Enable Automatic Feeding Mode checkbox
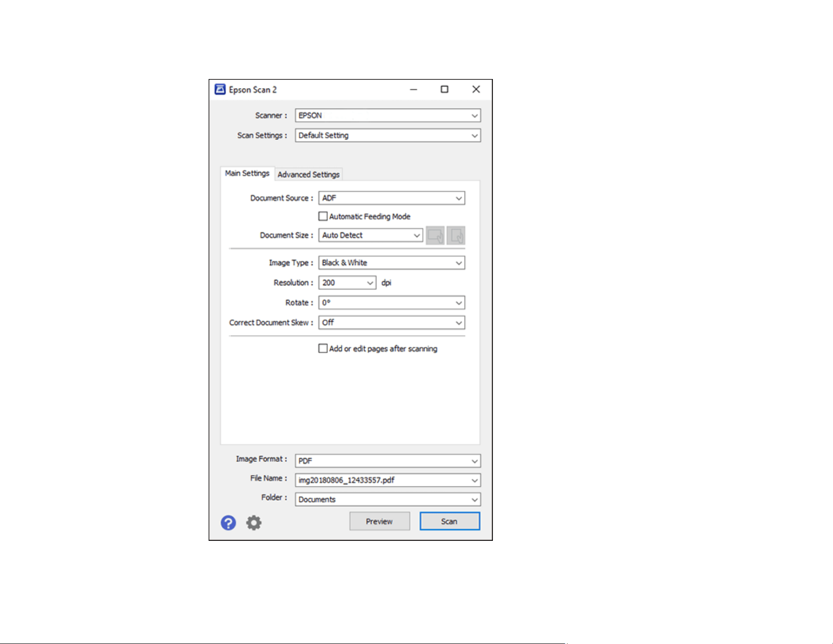The height and width of the screenshot is (644, 833). click(x=323, y=216)
